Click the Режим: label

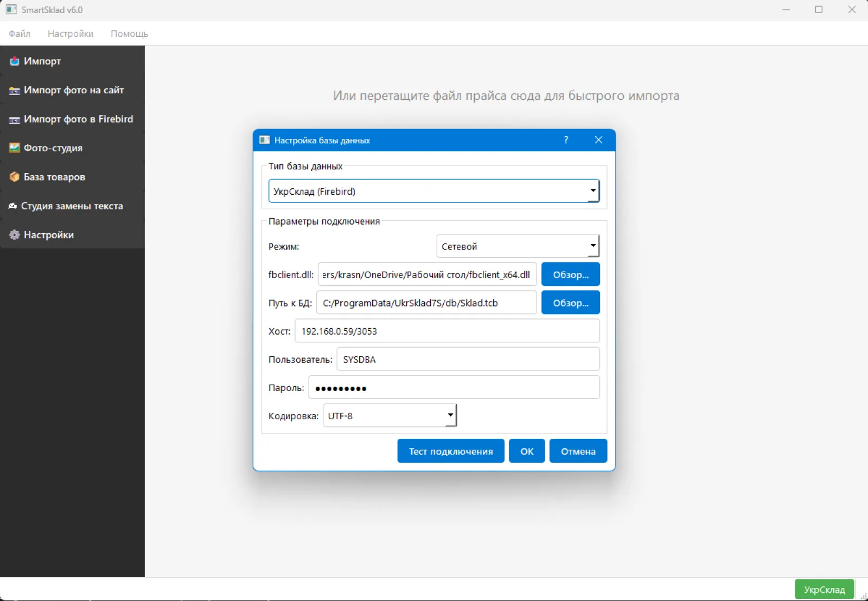(x=284, y=247)
